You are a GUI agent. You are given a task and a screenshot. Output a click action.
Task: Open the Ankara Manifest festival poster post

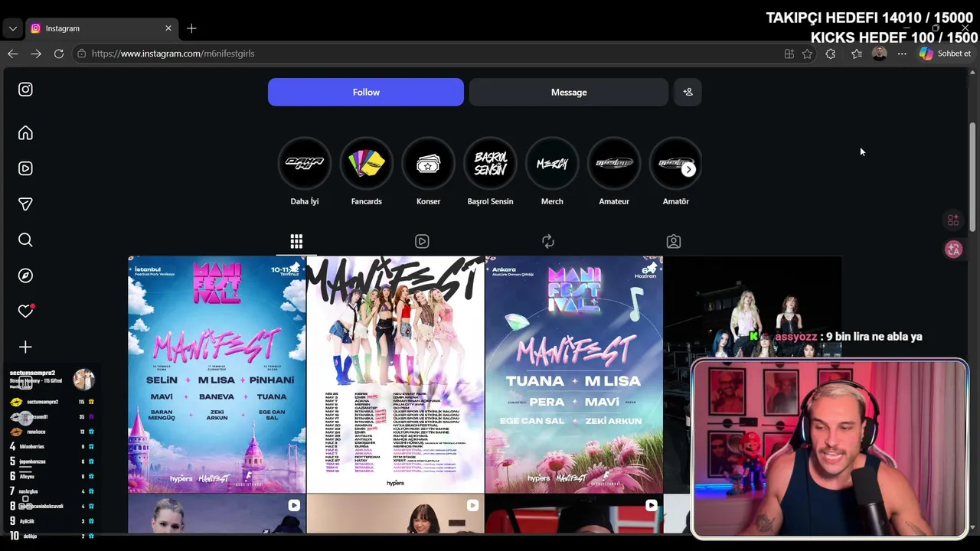pos(574,375)
